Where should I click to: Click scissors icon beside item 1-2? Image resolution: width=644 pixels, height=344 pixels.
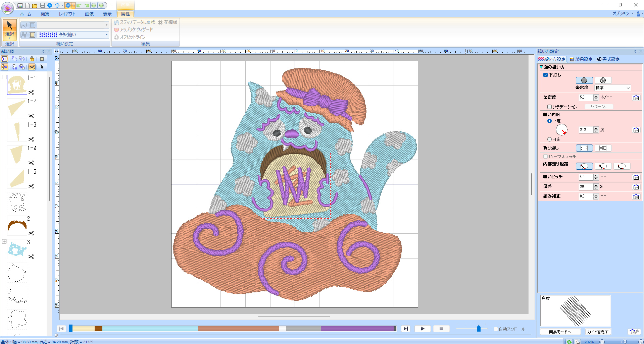tap(31, 116)
